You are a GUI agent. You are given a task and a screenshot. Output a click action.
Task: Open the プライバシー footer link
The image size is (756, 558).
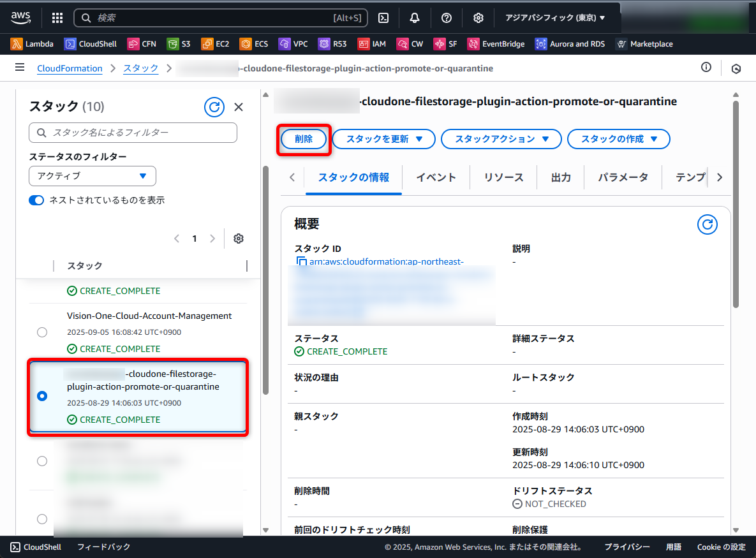click(x=627, y=547)
